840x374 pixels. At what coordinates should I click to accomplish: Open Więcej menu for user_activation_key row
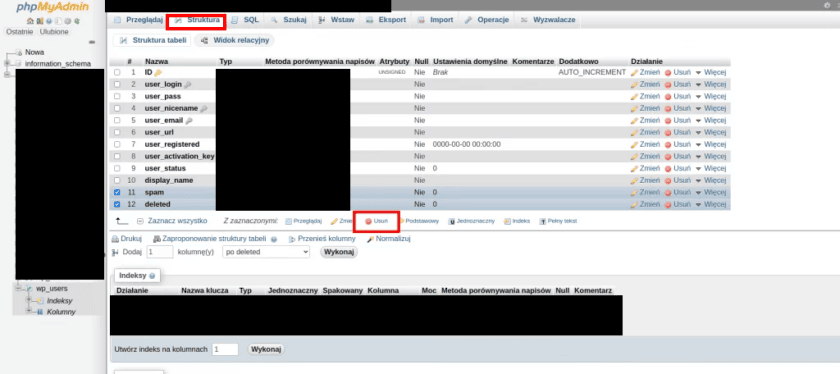tap(711, 156)
